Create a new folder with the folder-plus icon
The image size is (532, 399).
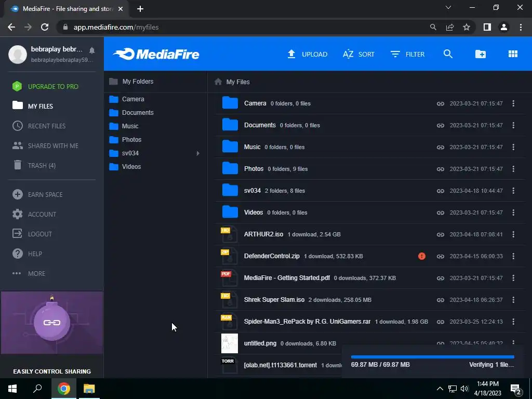point(481,54)
